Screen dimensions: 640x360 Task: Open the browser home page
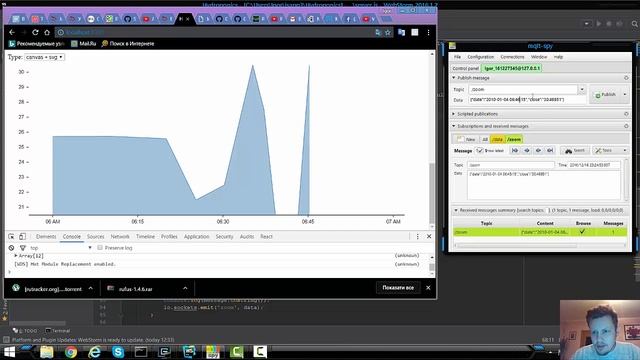pos(47,32)
